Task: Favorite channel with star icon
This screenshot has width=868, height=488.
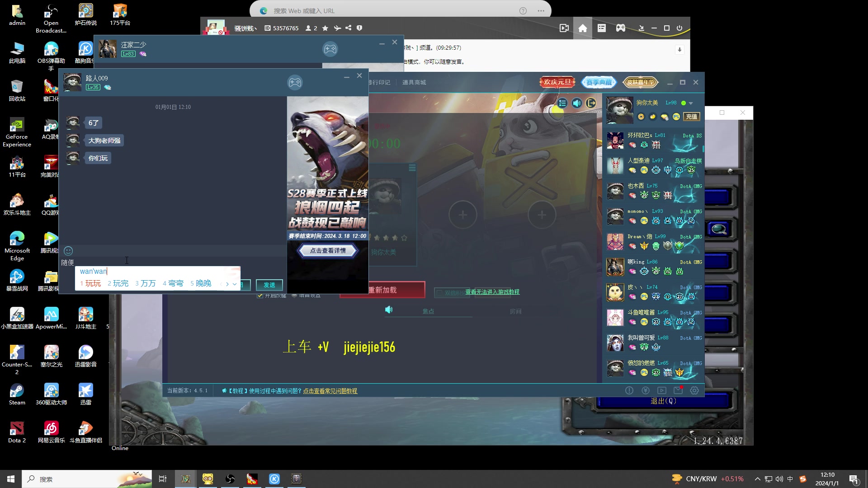Action: pyautogui.click(x=325, y=28)
